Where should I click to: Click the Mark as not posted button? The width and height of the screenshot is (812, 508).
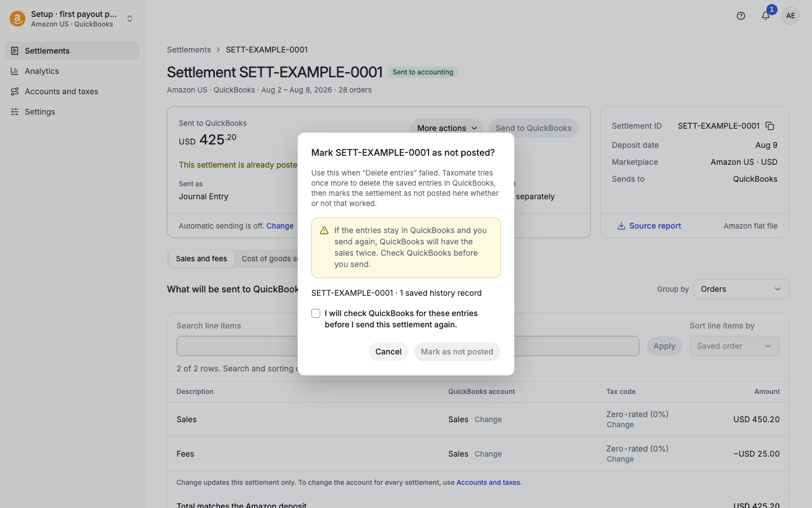[x=457, y=352]
